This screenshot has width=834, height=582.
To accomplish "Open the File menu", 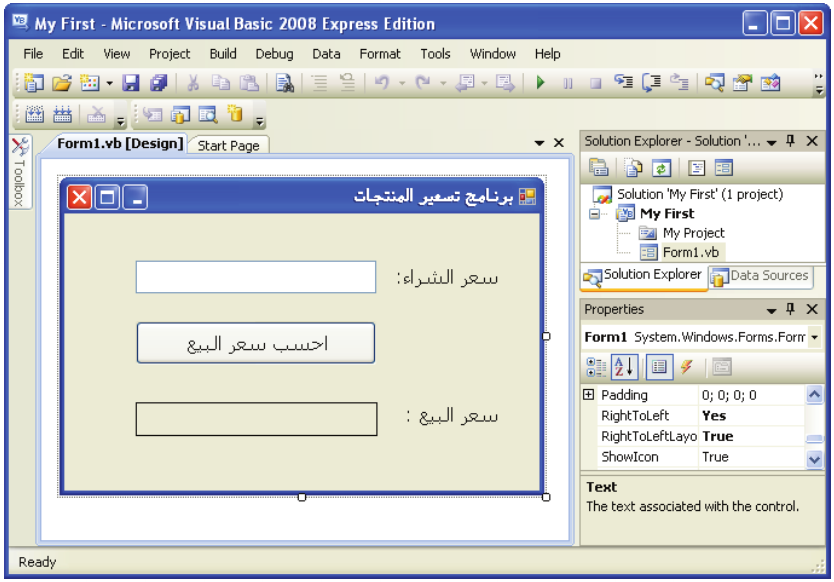I will click(x=33, y=54).
